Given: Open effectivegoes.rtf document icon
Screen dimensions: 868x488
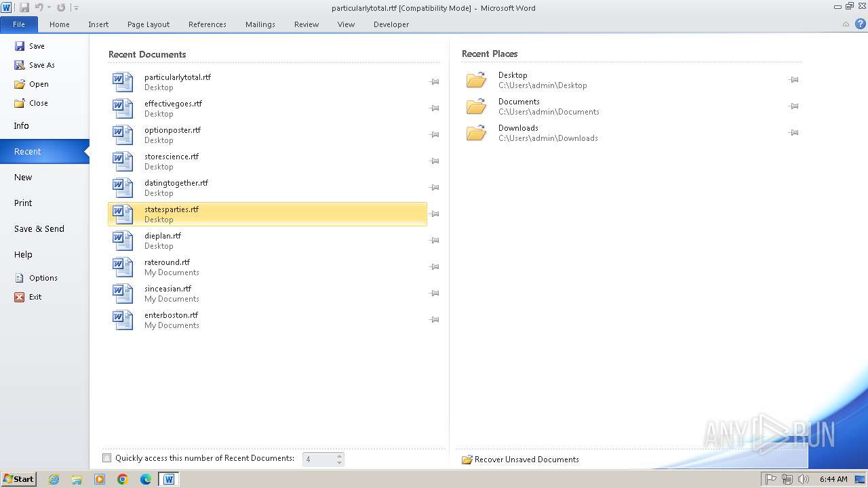Looking at the screenshot, I should (123, 108).
